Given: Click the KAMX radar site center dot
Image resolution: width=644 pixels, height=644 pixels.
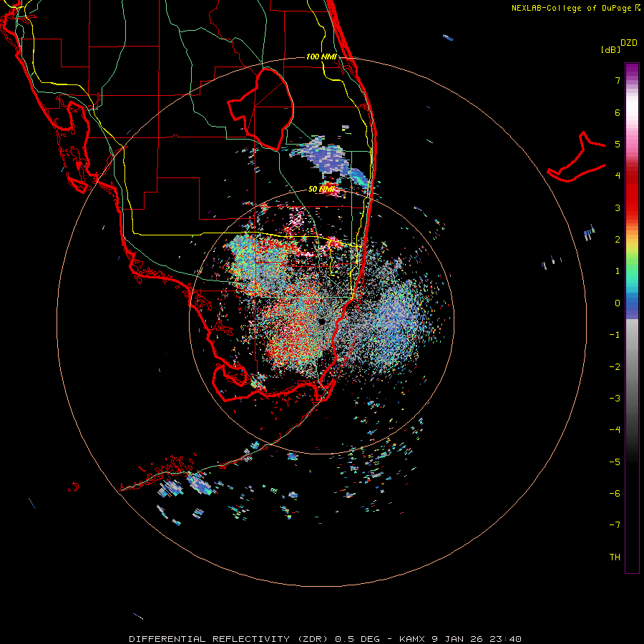Looking at the screenshot, I should pyautogui.click(x=323, y=321).
